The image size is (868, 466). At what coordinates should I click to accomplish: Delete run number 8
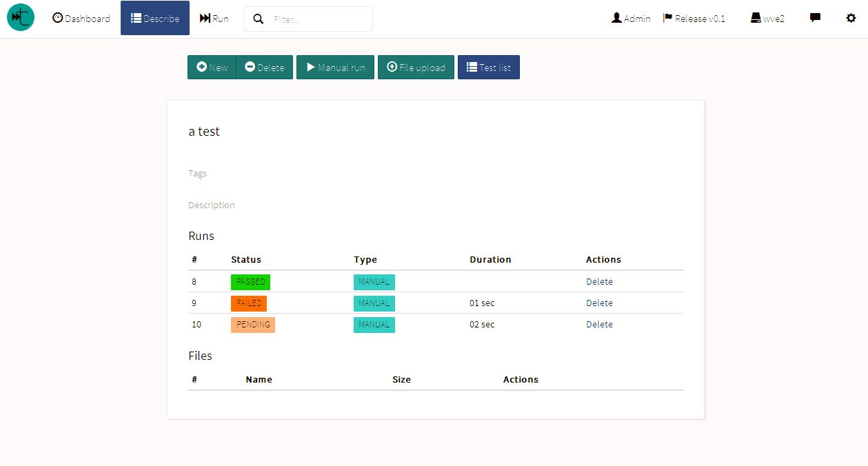pyautogui.click(x=599, y=282)
